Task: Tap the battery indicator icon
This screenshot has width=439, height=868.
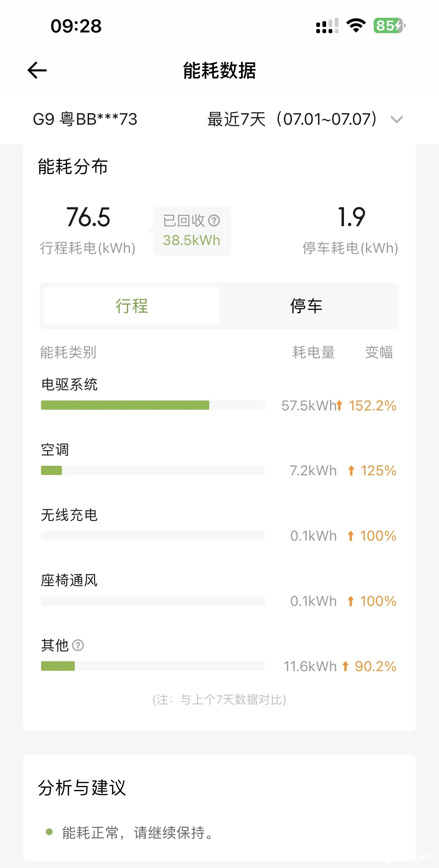Action: [x=389, y=26]
